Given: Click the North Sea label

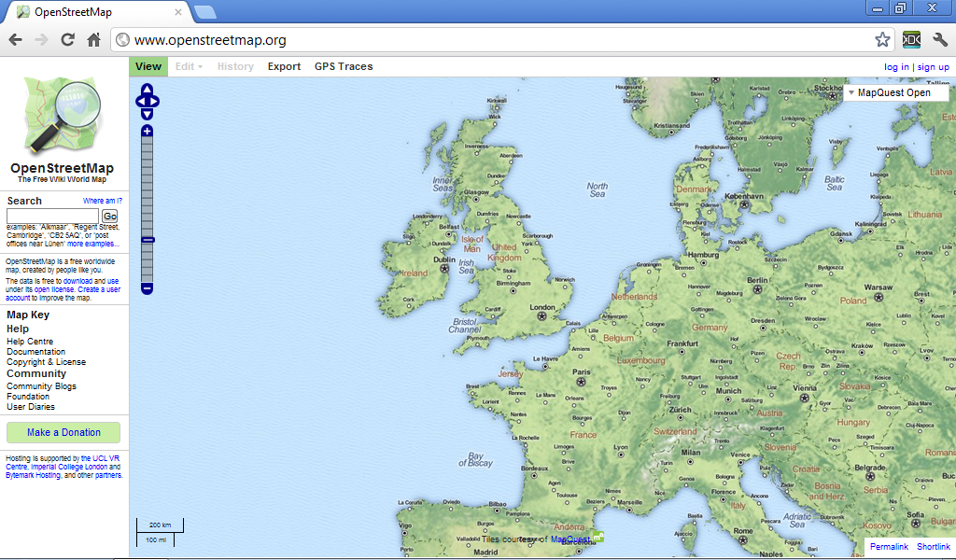Looking at the screenshot, I should coord(597,189).
